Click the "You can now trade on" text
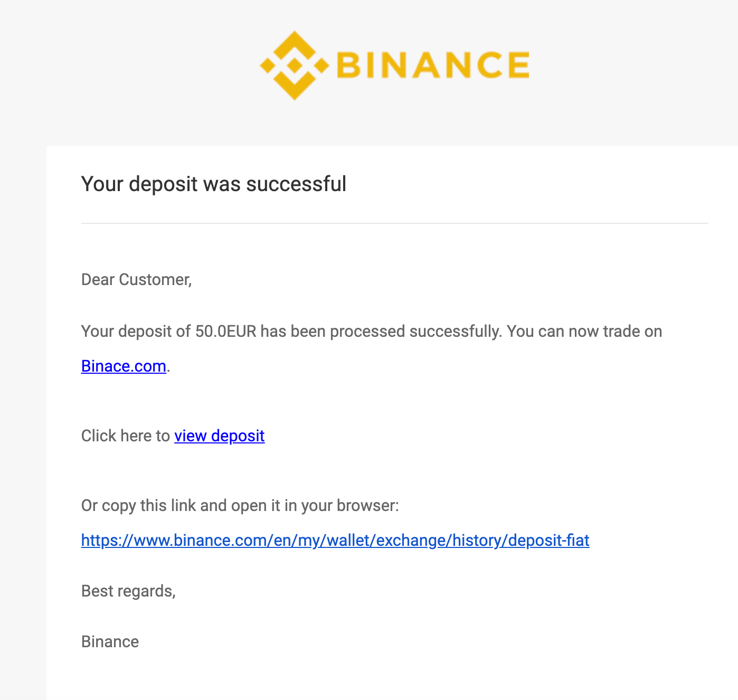738x700 pixels. click(584, 331)
